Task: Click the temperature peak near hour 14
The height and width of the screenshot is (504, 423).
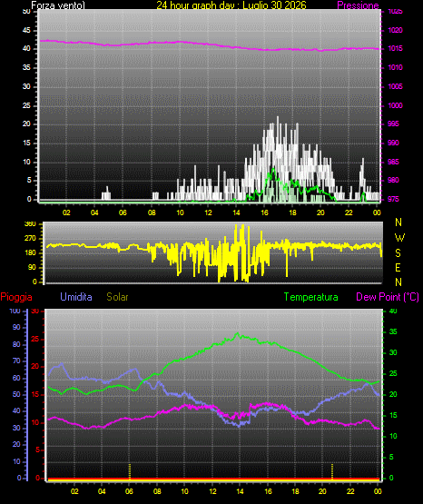Action: 238,333
